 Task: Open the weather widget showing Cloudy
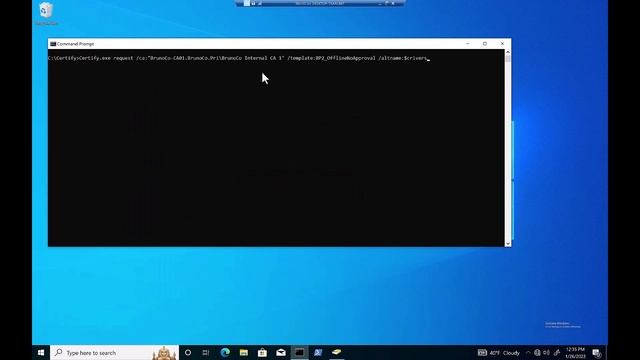(498, 353)
